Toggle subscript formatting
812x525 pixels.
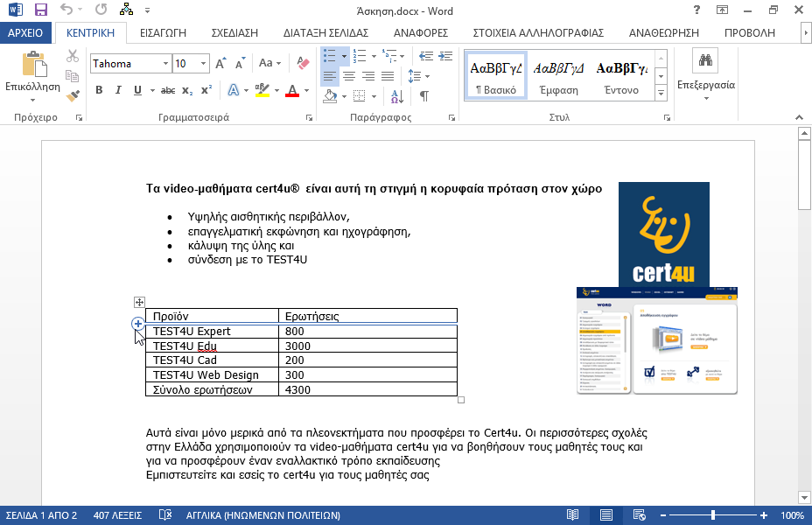187,90
